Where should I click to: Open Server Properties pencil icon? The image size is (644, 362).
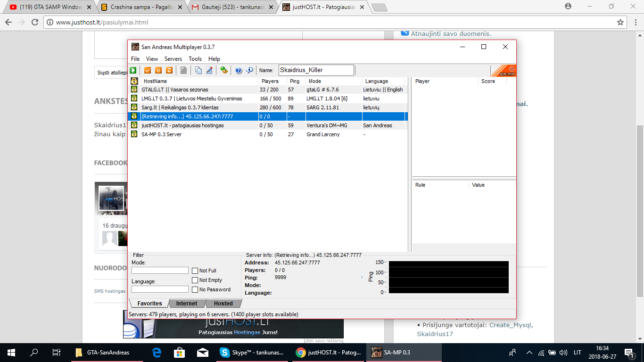coord(209,70)
